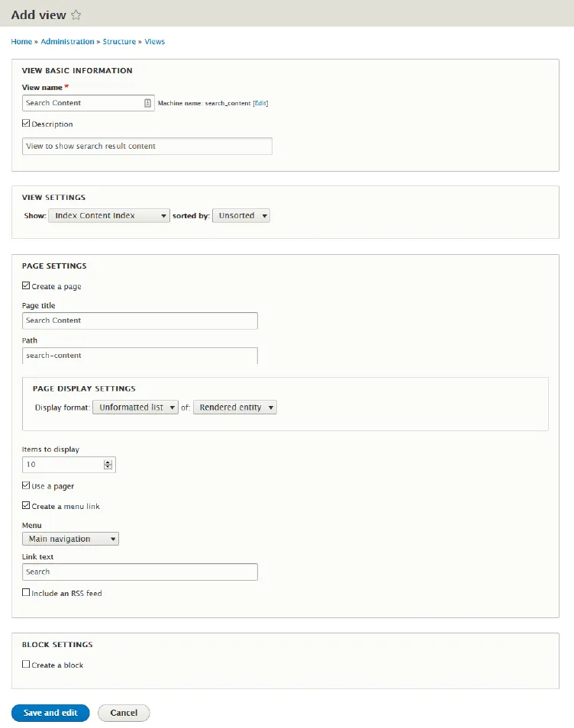Disable the Use a pager option

coord(25,485)
